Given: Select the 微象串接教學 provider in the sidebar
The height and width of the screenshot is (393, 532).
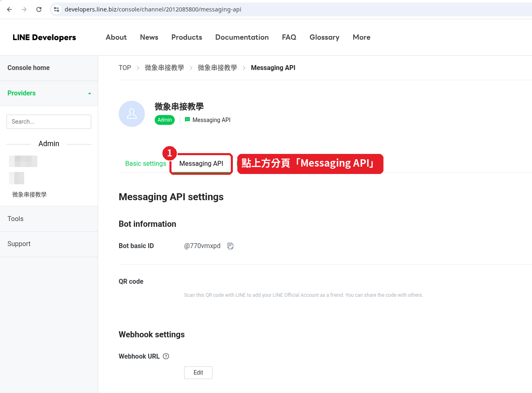Looking at the screenshot, I should (29, 194).
